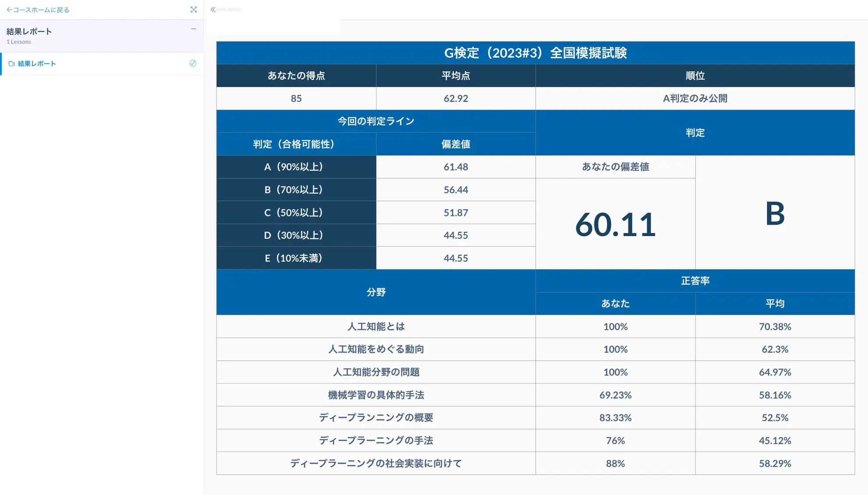
Task: Collapse the 結果レポート section with the minus icon
Action: pos(193,29)
